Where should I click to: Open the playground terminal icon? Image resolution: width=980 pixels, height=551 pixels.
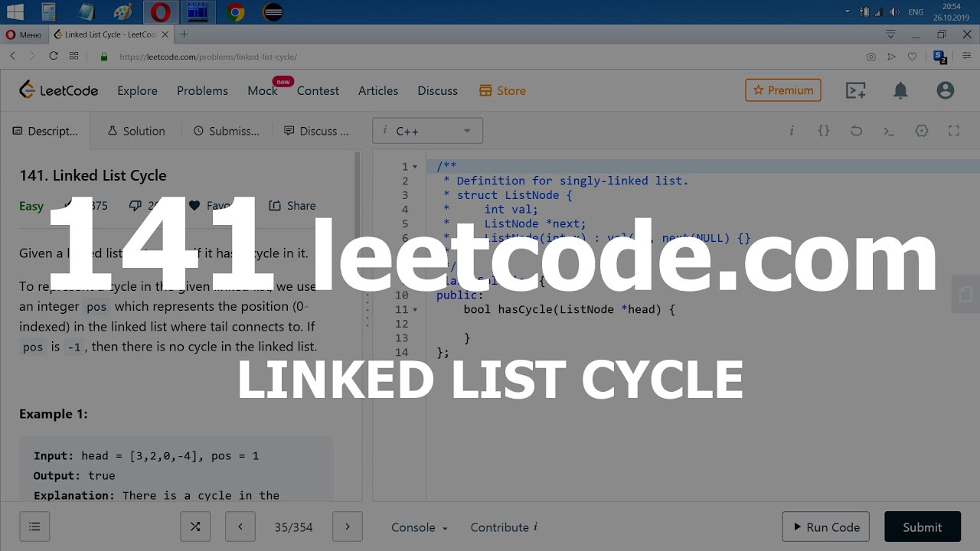pyautogui.click(x=855, y=90)
